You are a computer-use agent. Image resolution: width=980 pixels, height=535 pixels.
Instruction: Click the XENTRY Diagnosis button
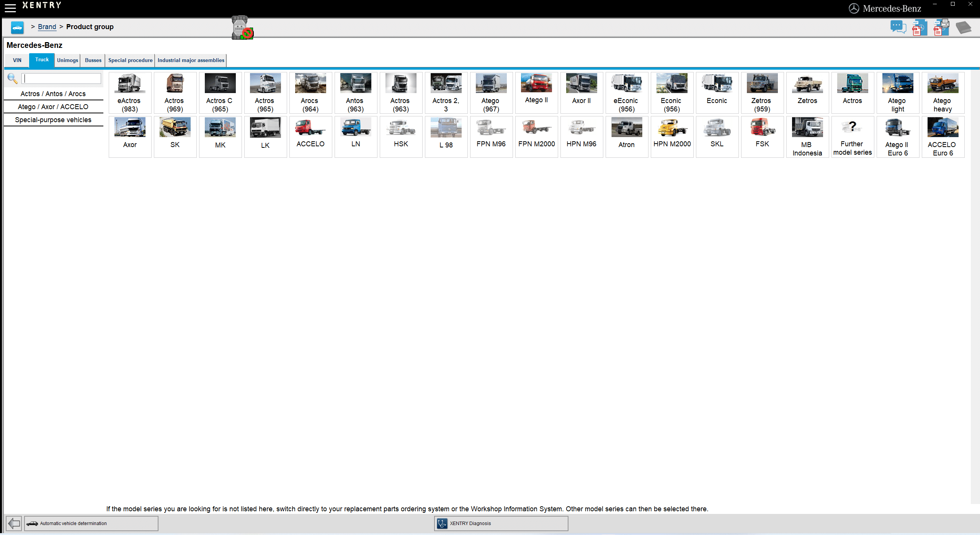pos(501,523)
